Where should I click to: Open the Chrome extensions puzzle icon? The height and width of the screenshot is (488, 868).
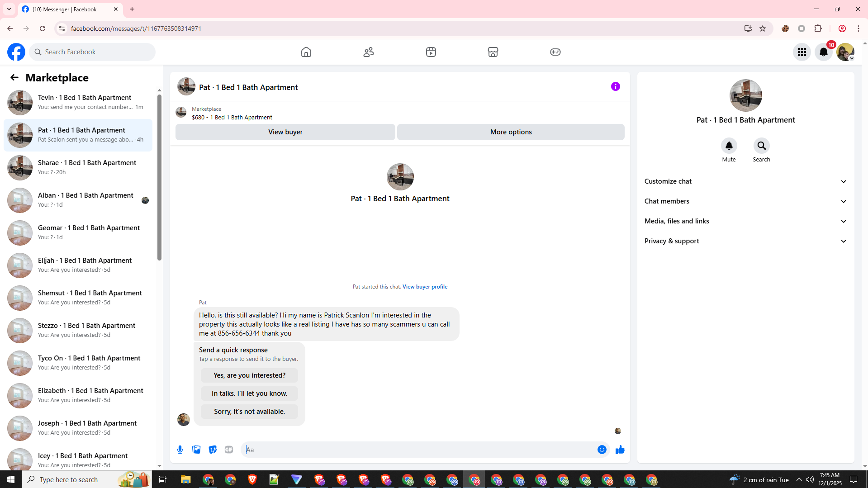(818, 28)
